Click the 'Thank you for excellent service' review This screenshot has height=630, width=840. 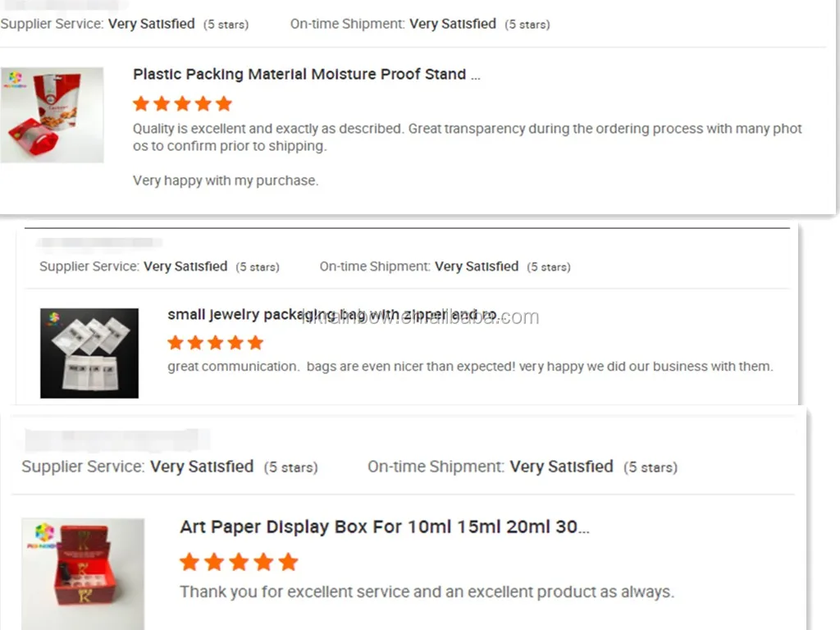point(427,591)
